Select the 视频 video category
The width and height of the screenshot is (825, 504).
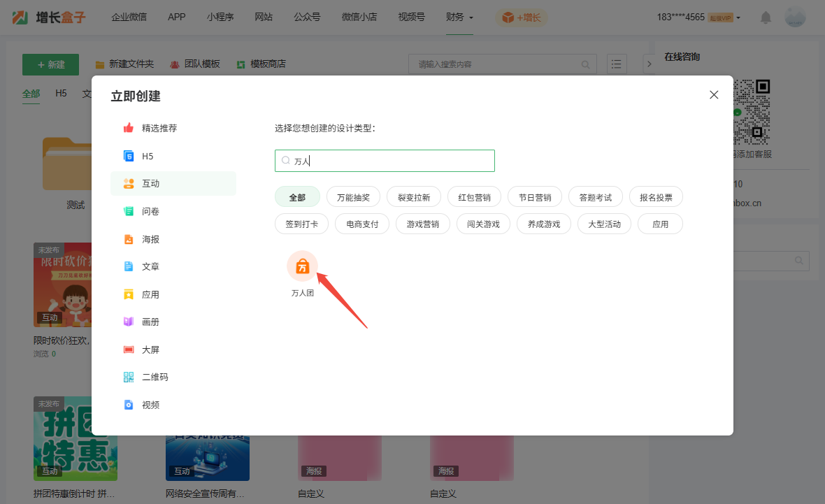[x=150, y=405]
